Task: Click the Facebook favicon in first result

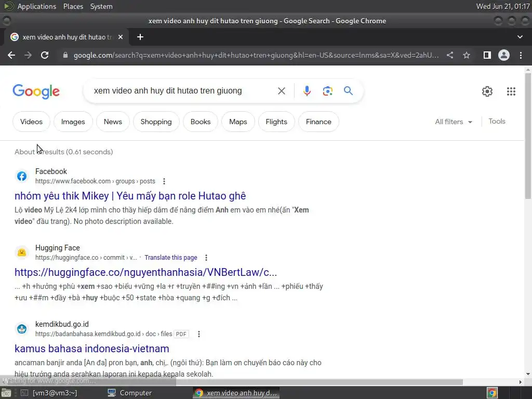Action: [22, 176]
